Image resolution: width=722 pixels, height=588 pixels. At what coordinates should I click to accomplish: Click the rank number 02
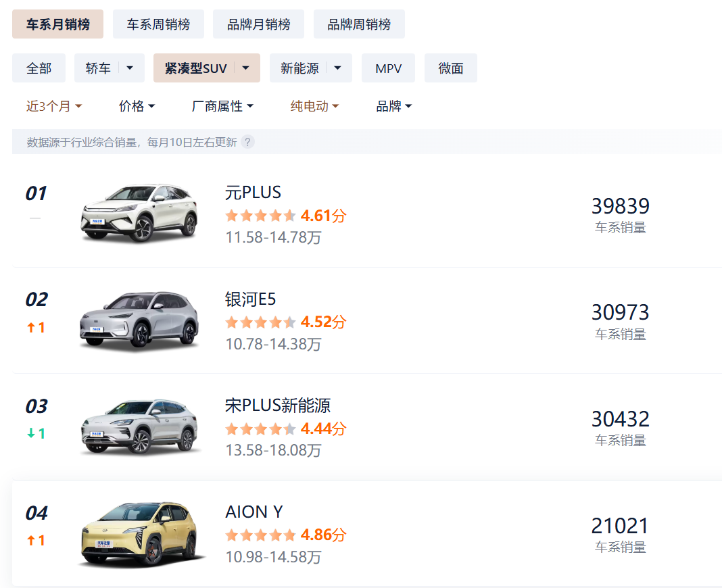tap(37, 300)
